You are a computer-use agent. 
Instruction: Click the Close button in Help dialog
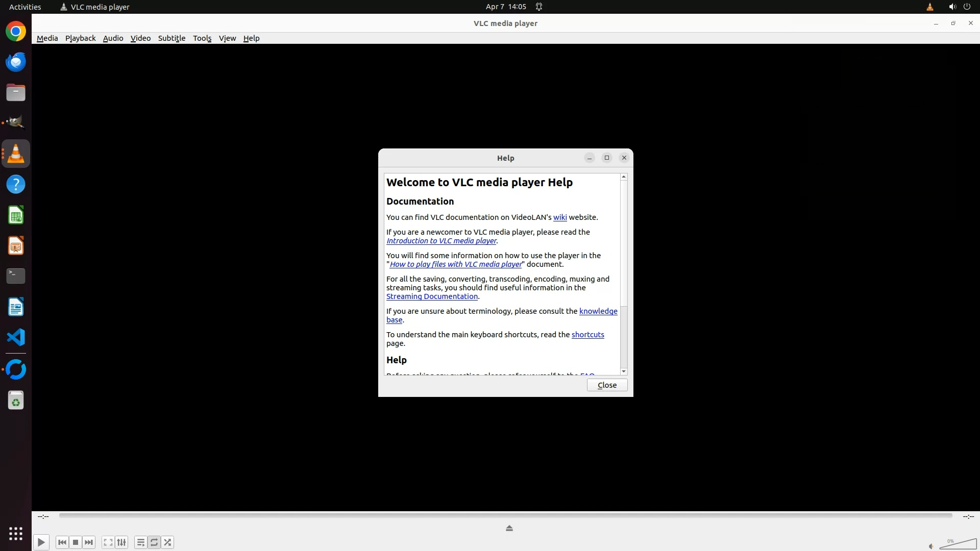(x=607, y=385)
